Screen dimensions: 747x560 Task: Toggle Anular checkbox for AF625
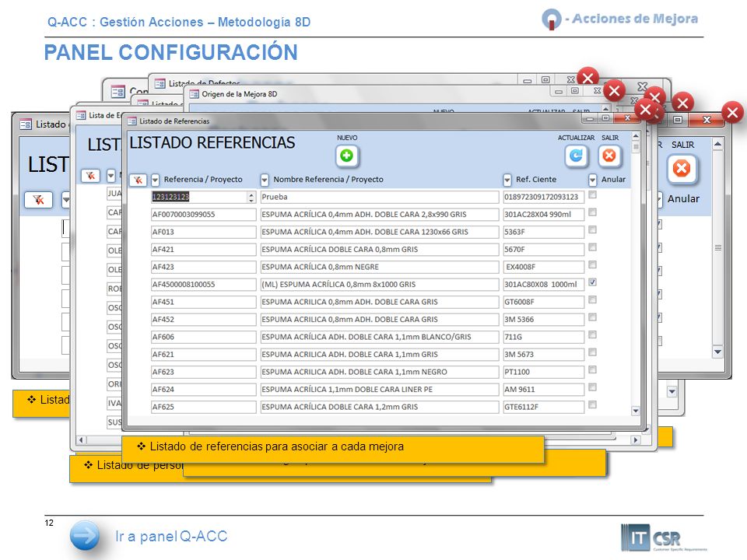(x=592, y=404)
